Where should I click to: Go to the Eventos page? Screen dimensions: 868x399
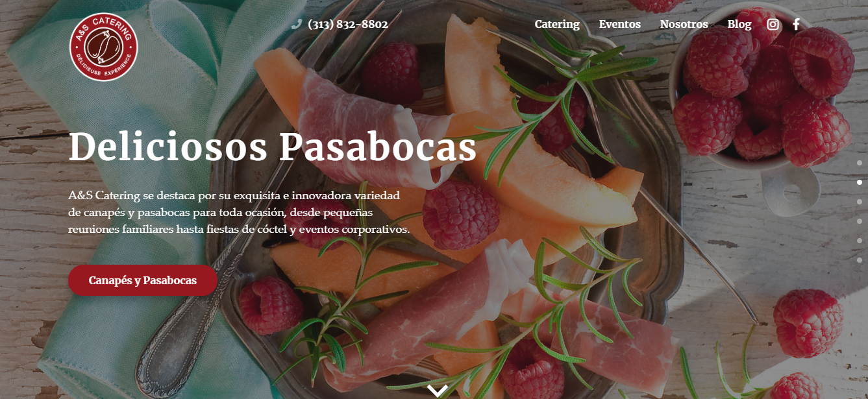(x=619, y=24)
